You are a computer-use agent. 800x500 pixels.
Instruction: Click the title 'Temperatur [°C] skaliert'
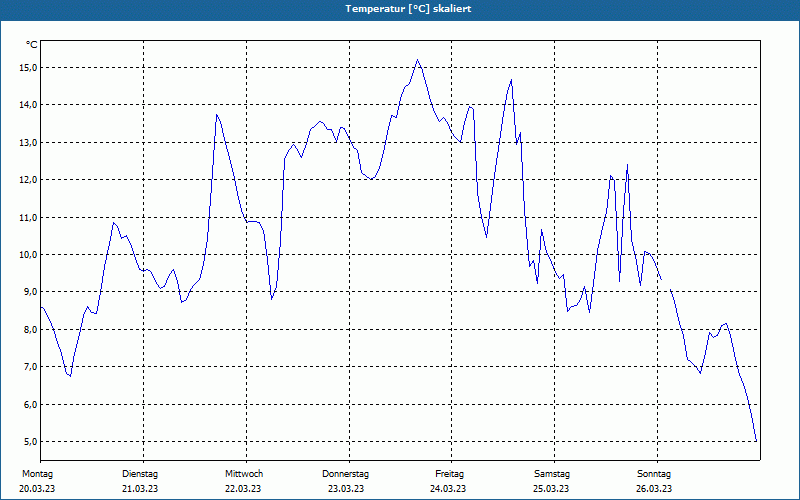coord(408,9)
